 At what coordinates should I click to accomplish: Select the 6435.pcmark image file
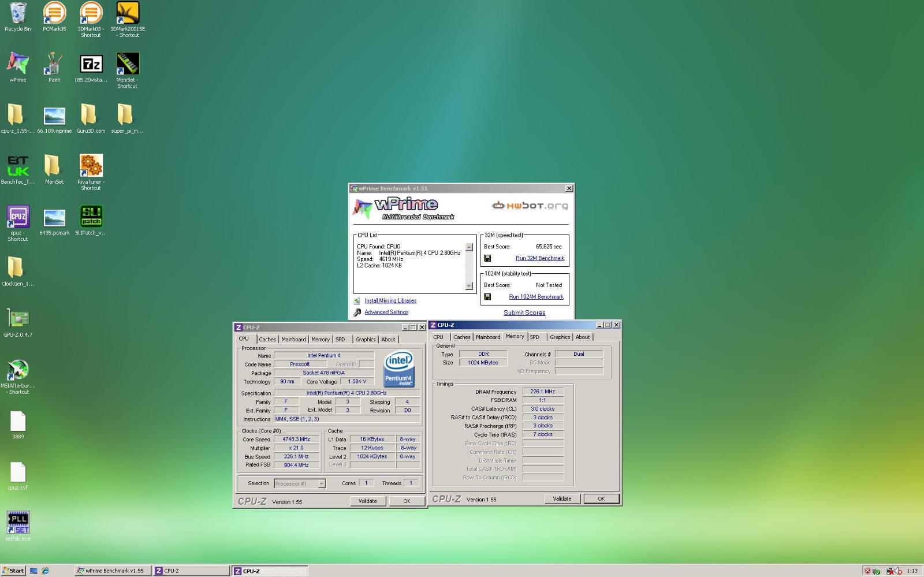(x=54, y=222)
